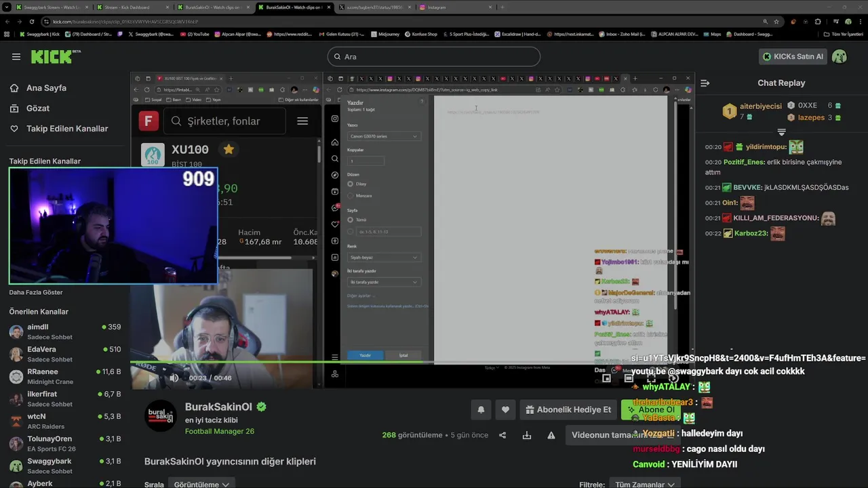Open browser apps grid icon

(7, 34)
